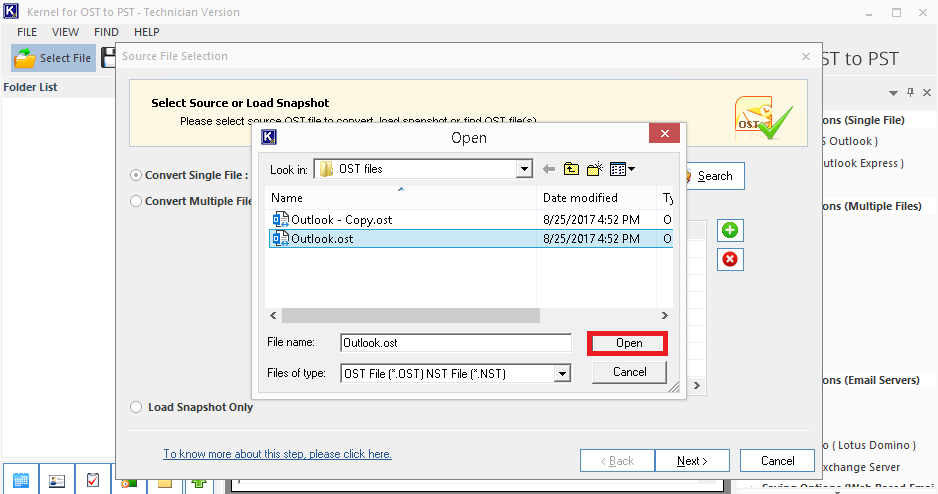Open the Tasks view icon at bottom
This screenshot has width=938, height=494.
93,479
